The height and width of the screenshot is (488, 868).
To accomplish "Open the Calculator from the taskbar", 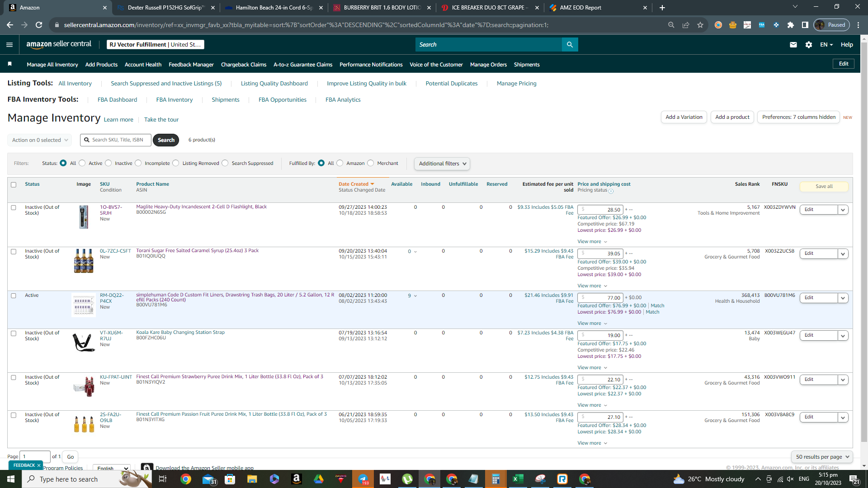I will (496, 479).
